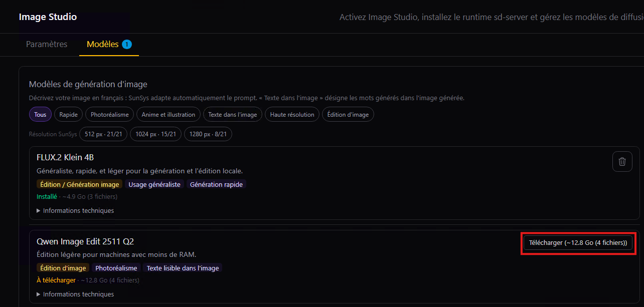
Task: Expand Informations techniques for Qwen Image Edit
Action: pos(75,294)
